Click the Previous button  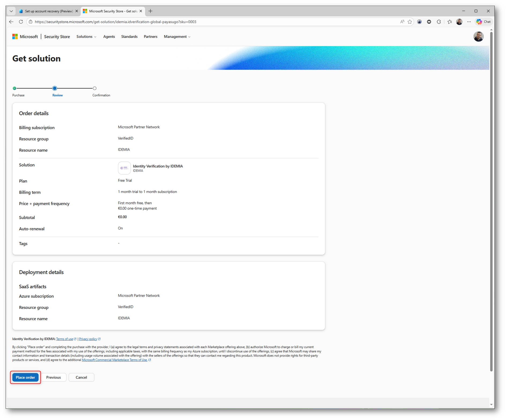pyautogui.click(x=54, y=377)
